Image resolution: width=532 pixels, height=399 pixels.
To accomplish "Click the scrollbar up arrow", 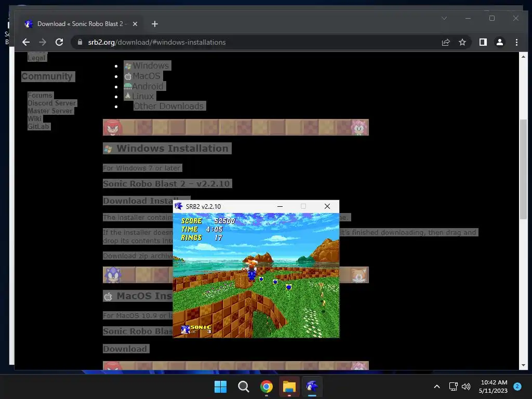I will [x=524, y=57].
